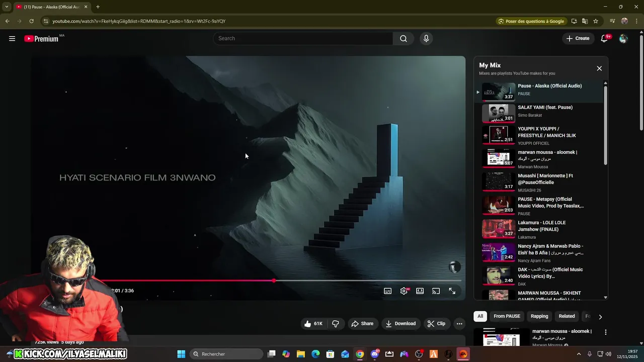
Task: Translate this page icon
Action: pyautogui.click(x=585, y=21)
